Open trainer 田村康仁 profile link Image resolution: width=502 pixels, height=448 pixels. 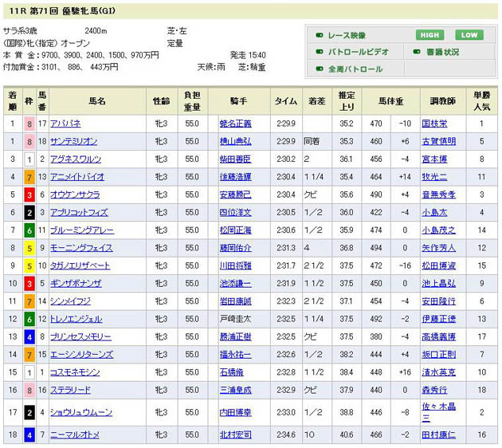point(438,434)
